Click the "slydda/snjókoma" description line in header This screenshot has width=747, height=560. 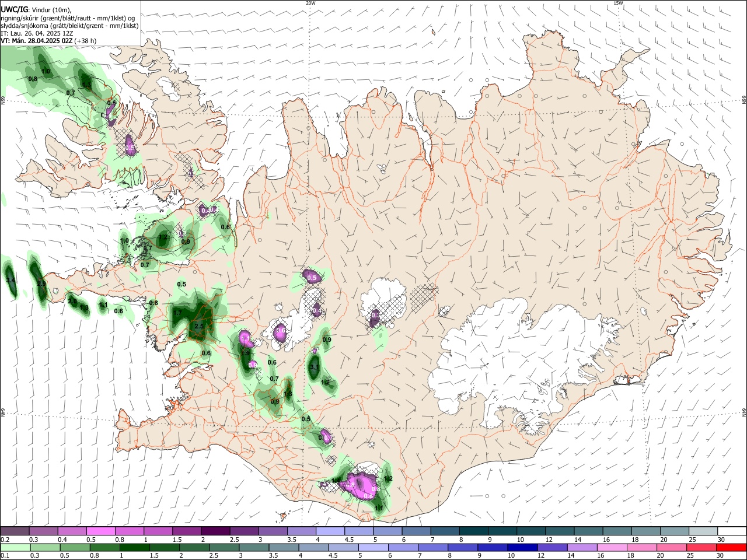(x=69, y=26)
